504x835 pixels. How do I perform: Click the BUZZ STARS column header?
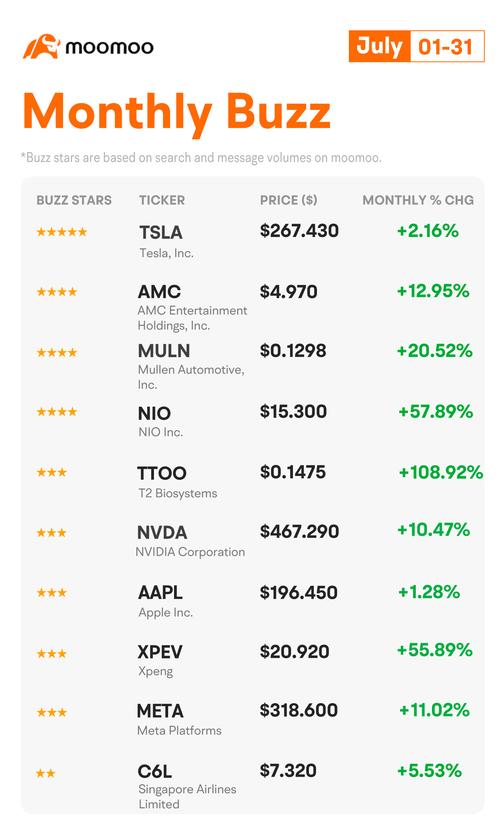point(74,200)
